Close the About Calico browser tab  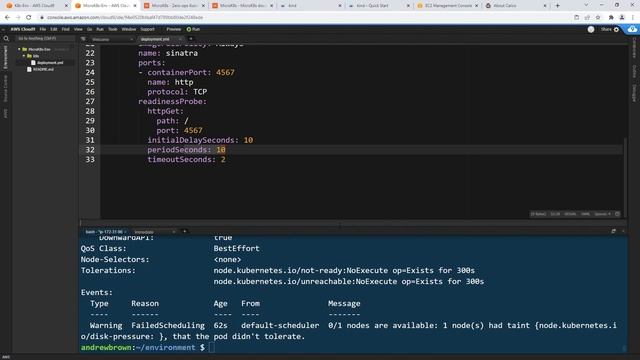click(544, 6)
